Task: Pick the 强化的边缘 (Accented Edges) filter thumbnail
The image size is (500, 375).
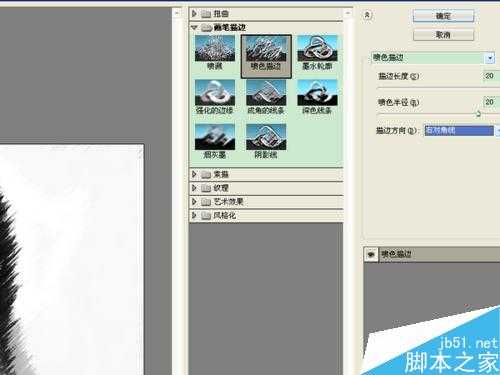Action: tap(215, 97)
